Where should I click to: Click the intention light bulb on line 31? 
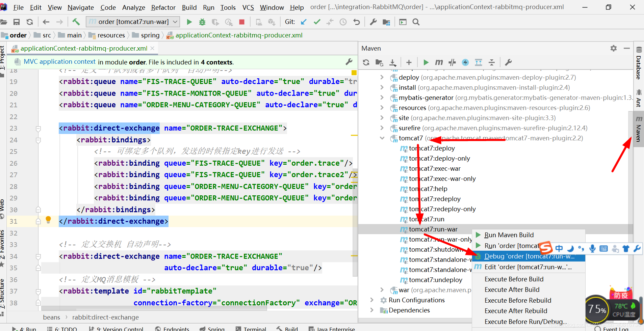pos(48,220)
